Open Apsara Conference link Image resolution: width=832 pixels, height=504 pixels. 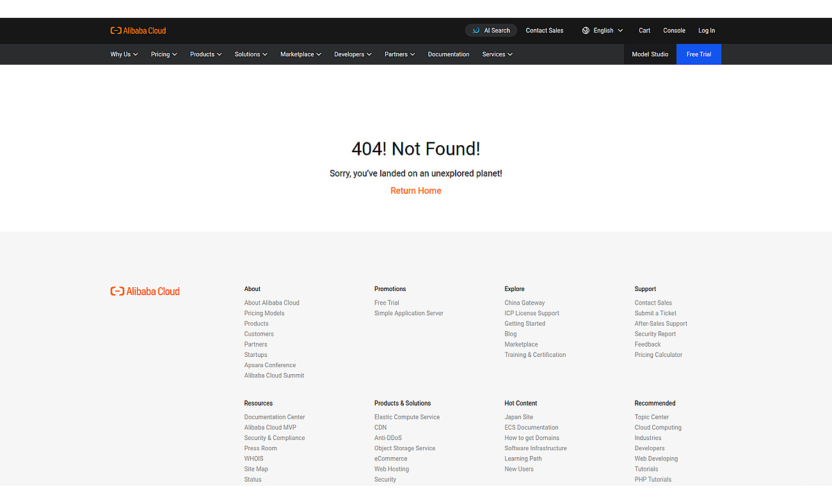(270, 365)
